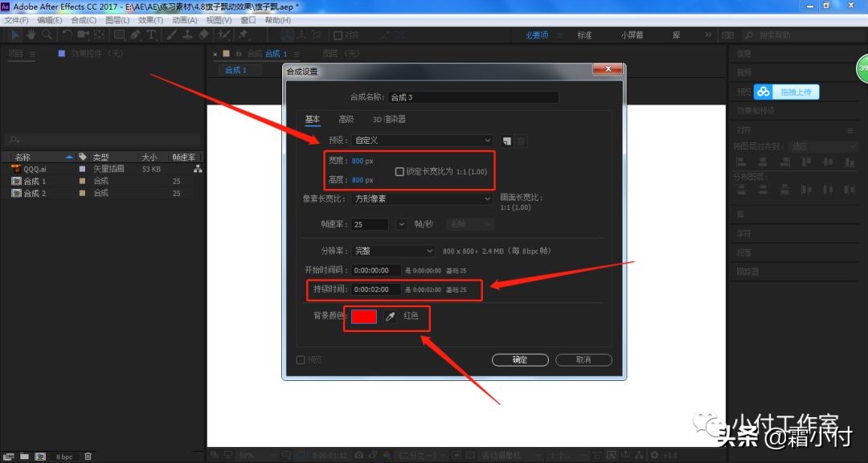
Task: Select the Pen tool
Action: [x=134, y=35]
